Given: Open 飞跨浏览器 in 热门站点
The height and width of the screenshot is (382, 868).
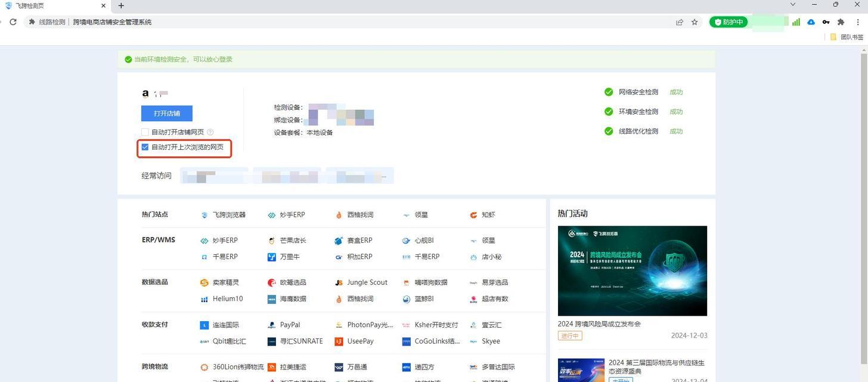Looking at the screenshot, I should pyautogui.click(x=224, y=215).
